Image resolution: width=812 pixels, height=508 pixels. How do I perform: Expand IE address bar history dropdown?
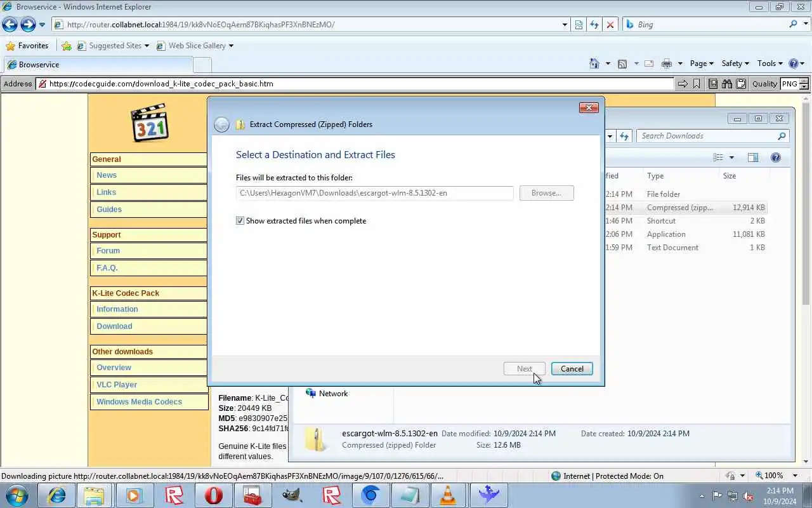click(565, 25)
